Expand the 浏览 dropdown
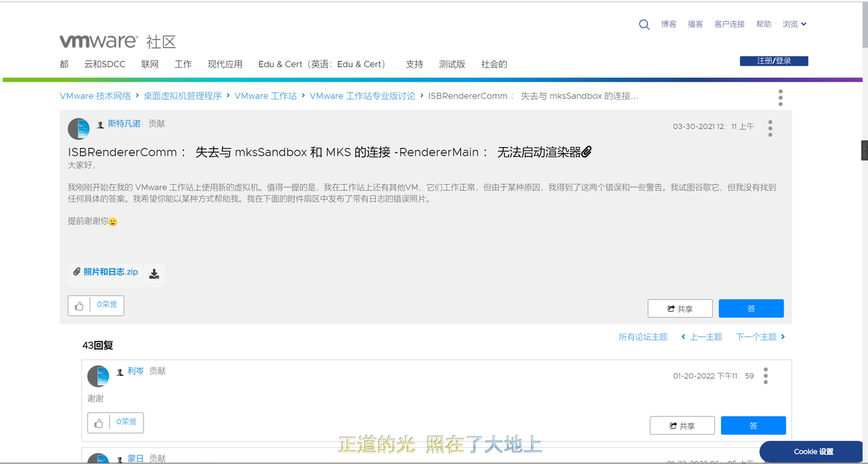Image resolution: width=868 pixels, height=464 pixels. point(794,24)
